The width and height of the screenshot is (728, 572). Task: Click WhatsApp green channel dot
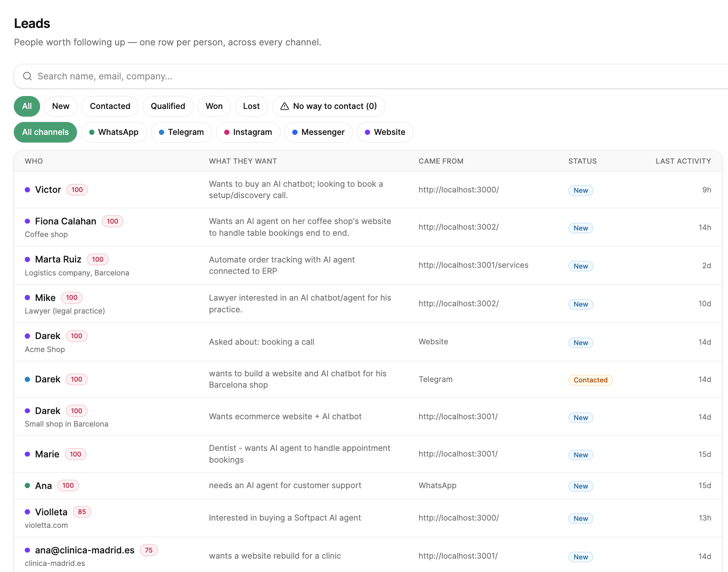point(92,132)
